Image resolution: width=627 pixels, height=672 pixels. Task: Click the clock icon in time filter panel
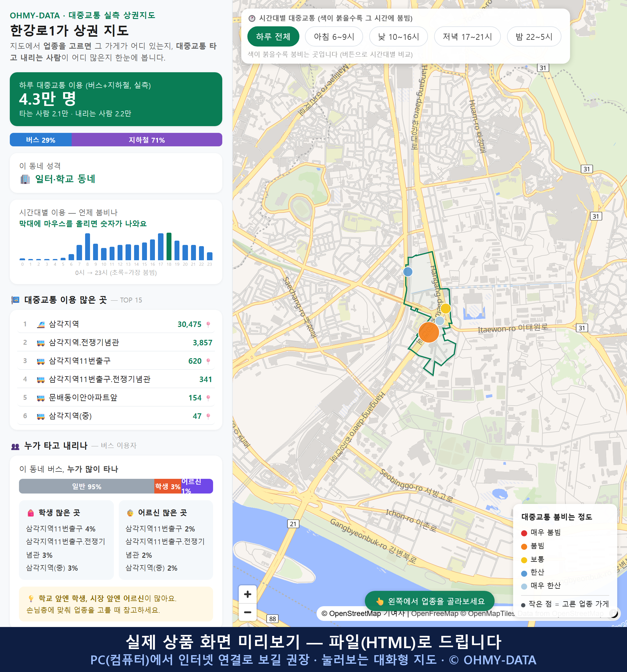tap(252, 18)
